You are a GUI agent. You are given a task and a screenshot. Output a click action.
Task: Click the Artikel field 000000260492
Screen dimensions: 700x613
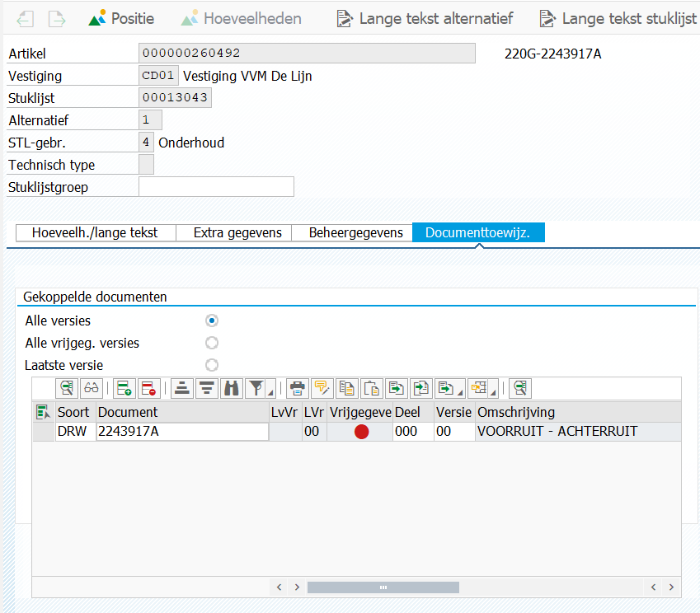pyautogui.click(x=308, y=53)
